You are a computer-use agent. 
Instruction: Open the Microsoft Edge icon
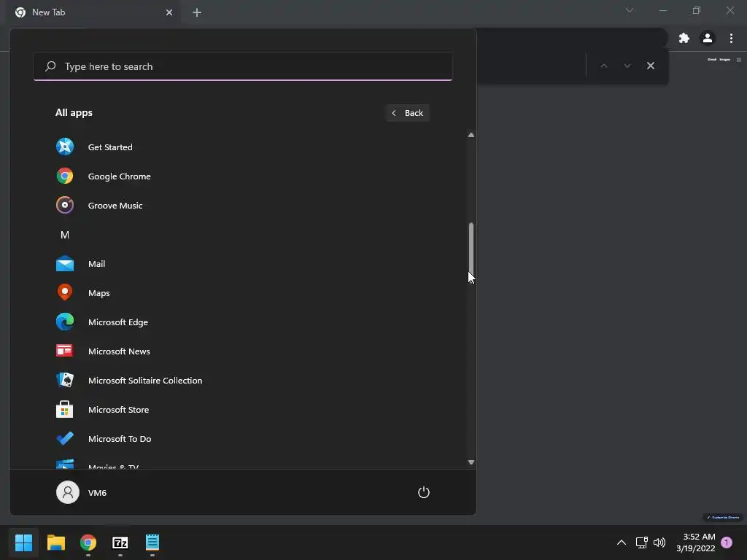pyautogui.click(x=65, y=322)
